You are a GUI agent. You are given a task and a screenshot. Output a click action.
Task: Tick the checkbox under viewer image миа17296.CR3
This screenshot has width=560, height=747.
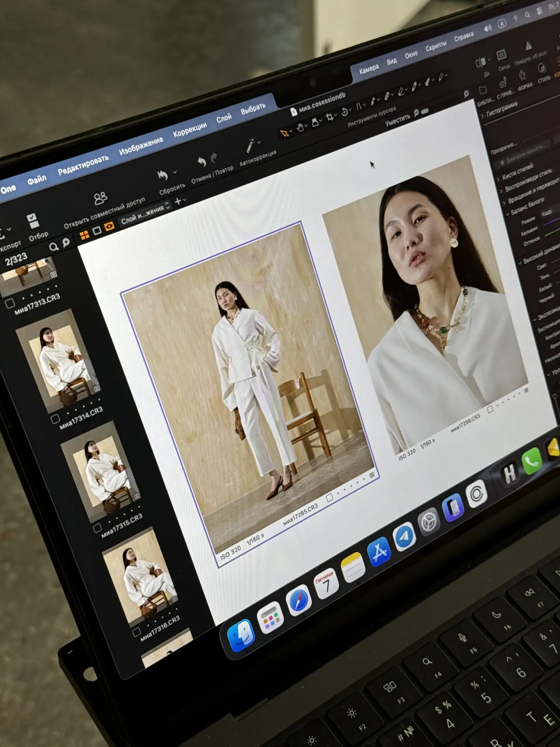(490, 409)
